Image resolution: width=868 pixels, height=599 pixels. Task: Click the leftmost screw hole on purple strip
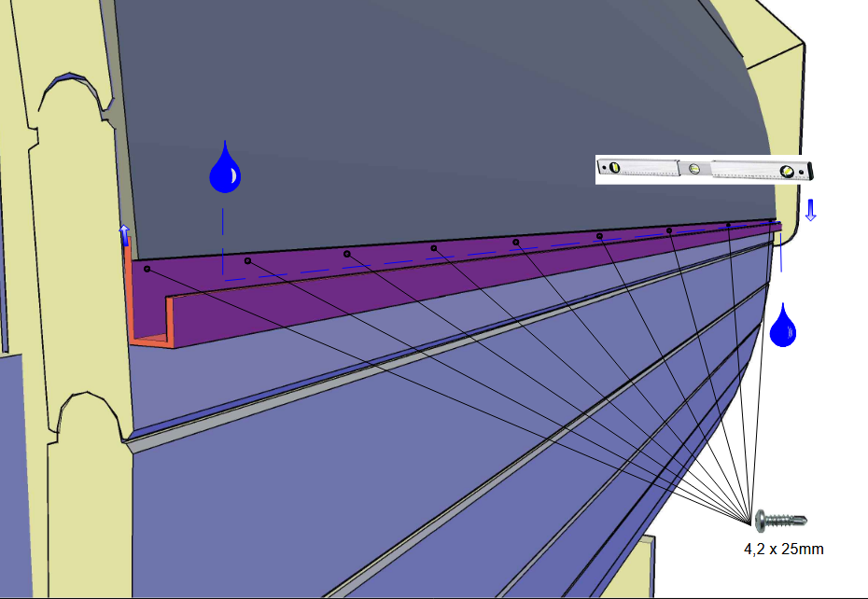[147, 269]
